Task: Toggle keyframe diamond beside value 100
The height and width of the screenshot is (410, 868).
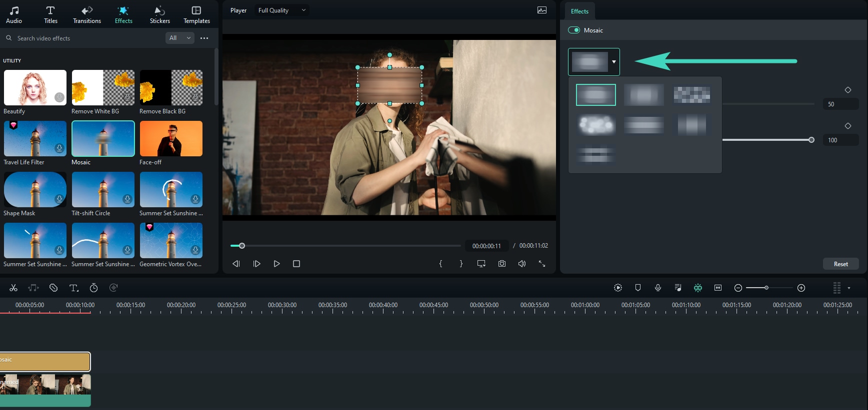Action: pyautogui.click(x=848, y=126)
